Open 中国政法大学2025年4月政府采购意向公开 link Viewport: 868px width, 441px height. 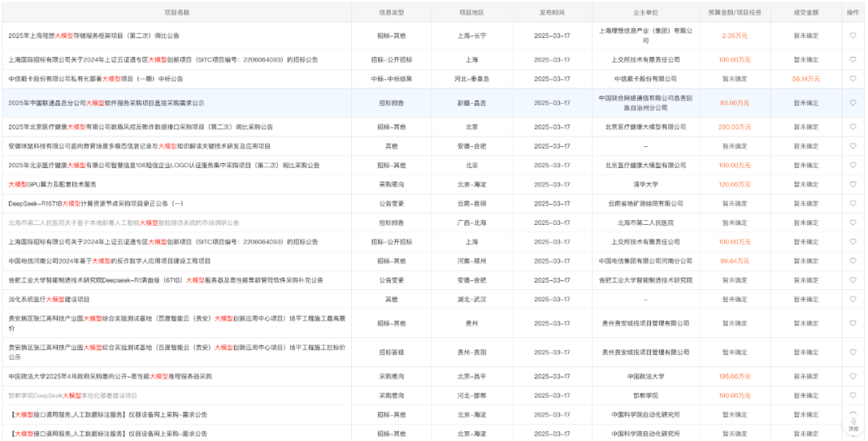(110, 376)
